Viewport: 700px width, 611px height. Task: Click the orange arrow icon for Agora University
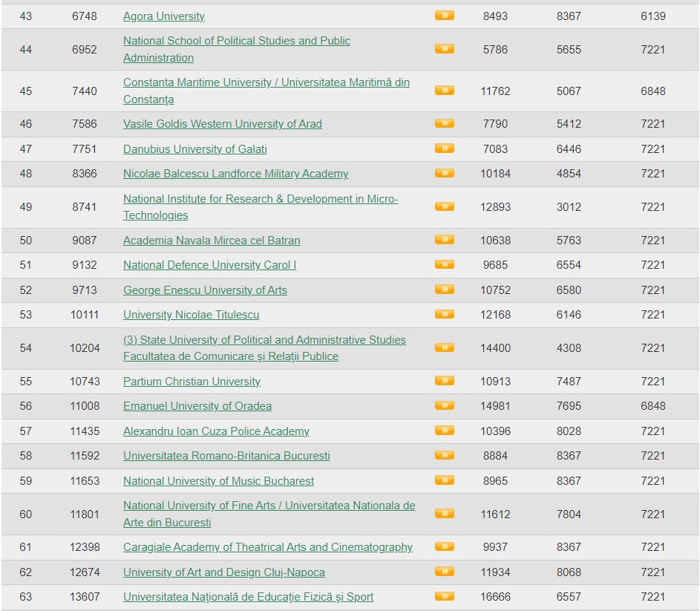444,15
